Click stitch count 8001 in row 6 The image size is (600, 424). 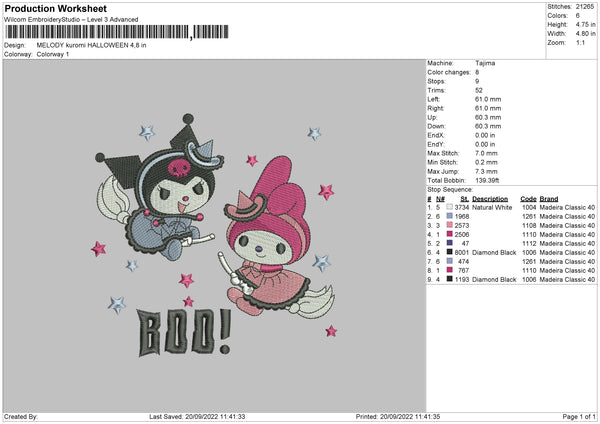coord(462,253)
